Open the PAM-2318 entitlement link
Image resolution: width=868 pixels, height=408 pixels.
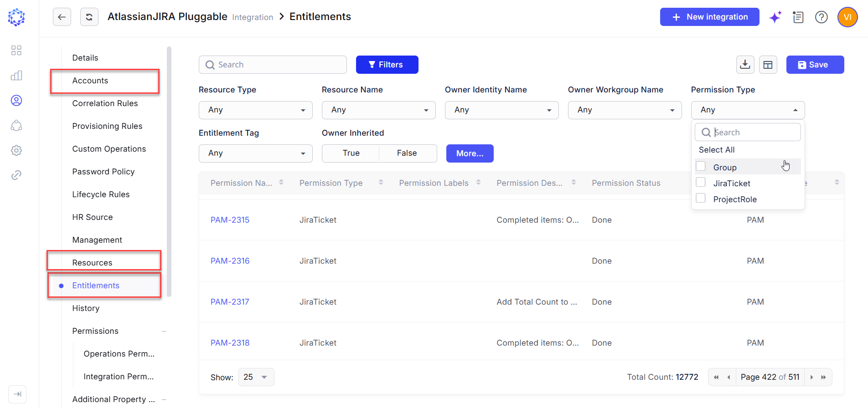230,343
